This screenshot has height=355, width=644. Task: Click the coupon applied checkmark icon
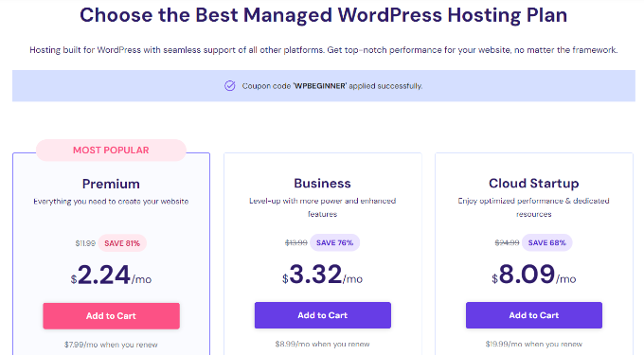(229, 86)
